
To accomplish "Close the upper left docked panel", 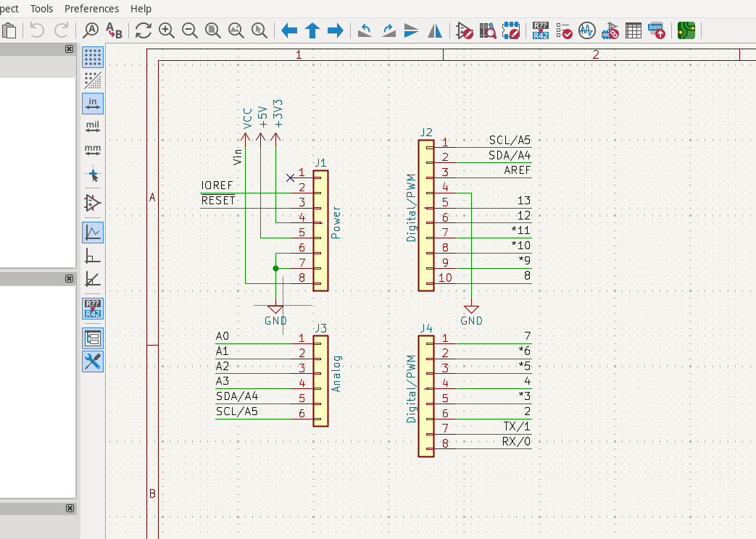I will 69,49.
